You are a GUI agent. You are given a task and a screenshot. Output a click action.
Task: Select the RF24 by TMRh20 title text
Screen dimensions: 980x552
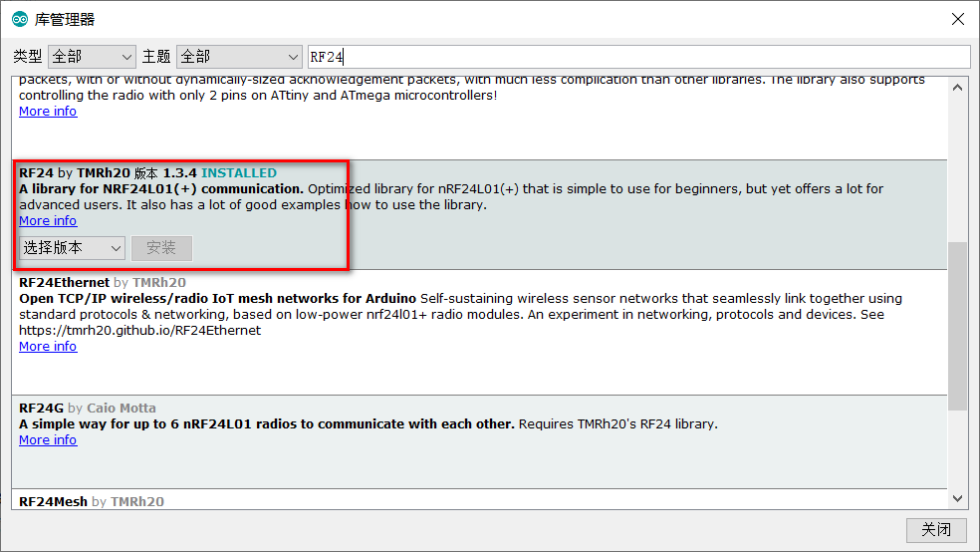(x=108, y=173)
